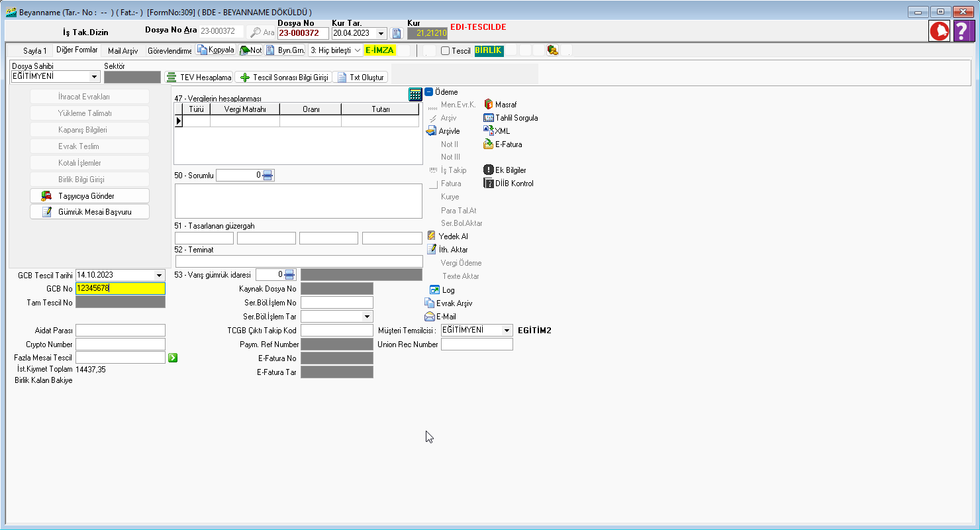The height and width of the screenshot is (530, 980).
Task: Switch to the Sayfa 1 tab
Action: click(x=35, y=50)
